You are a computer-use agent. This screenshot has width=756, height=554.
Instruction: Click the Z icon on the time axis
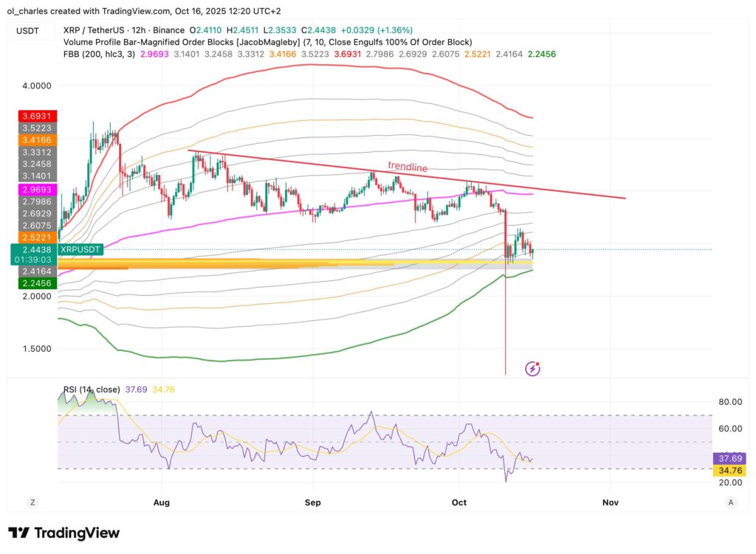pyautogui.click(x=32, y=502)
